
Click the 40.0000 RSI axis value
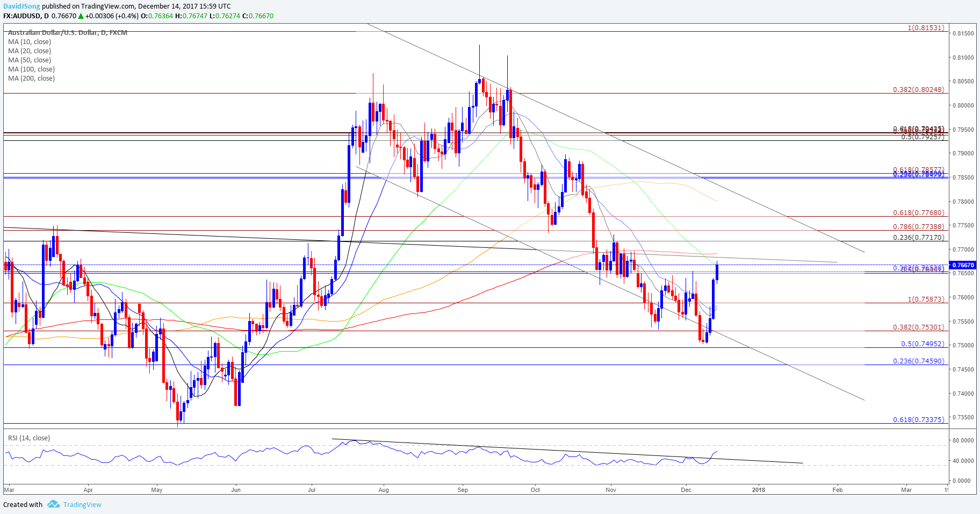click(963, 461)
